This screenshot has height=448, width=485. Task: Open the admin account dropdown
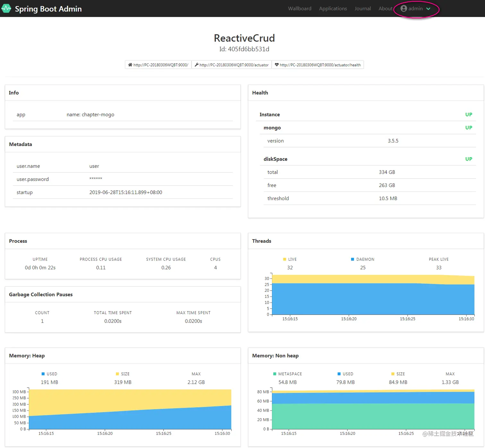click(429, 9)
